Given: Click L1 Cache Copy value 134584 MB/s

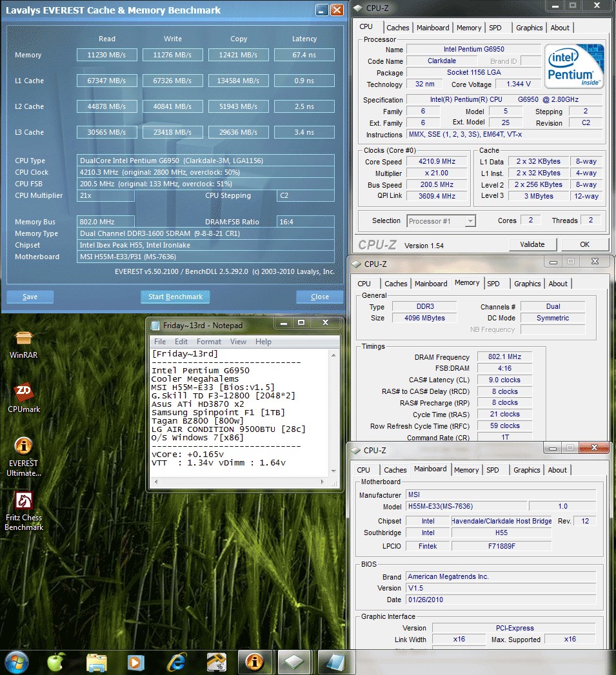Looking at the screenshot, I should [239, 81].
